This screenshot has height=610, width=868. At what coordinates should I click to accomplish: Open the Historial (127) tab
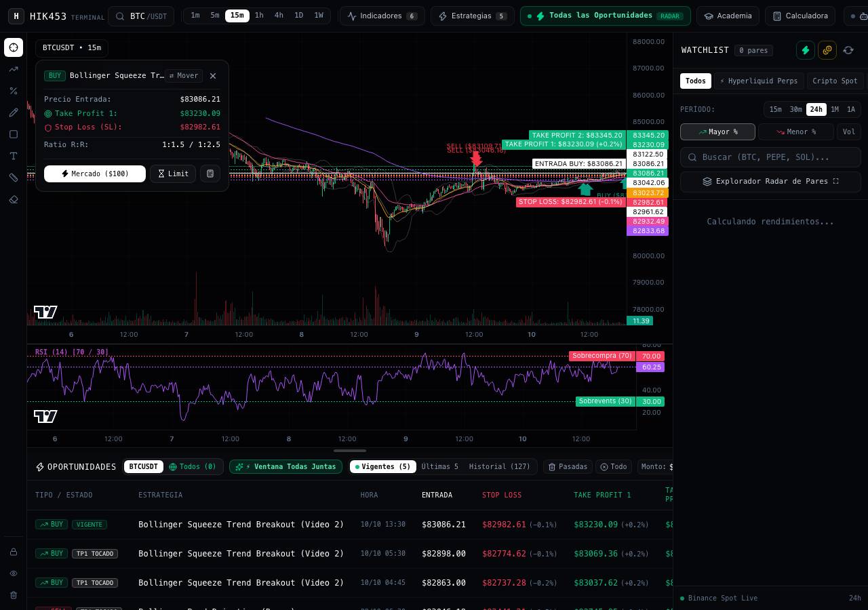point(500,467)
